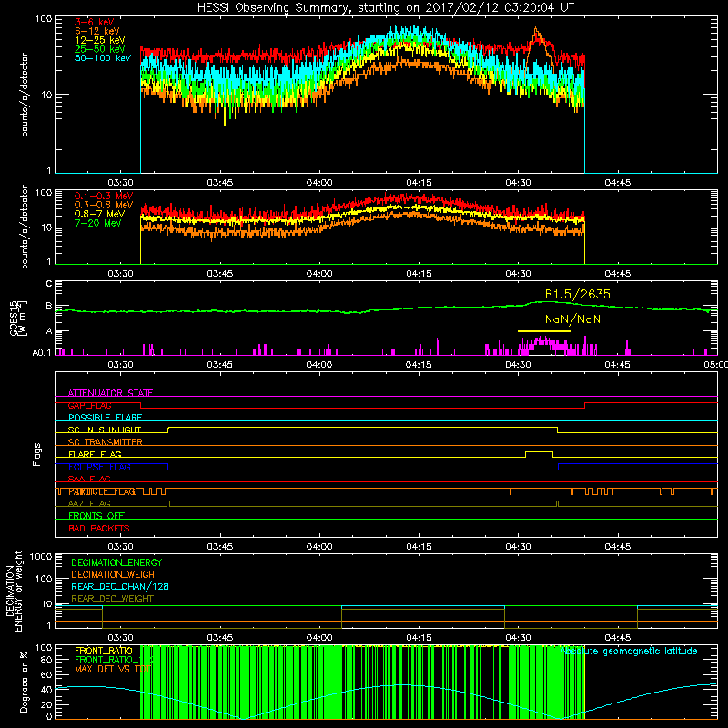This screenshot has width=728, height=728.
Task: Select the FRONTS_OFF flag label
Action: [x=96, y=516]
